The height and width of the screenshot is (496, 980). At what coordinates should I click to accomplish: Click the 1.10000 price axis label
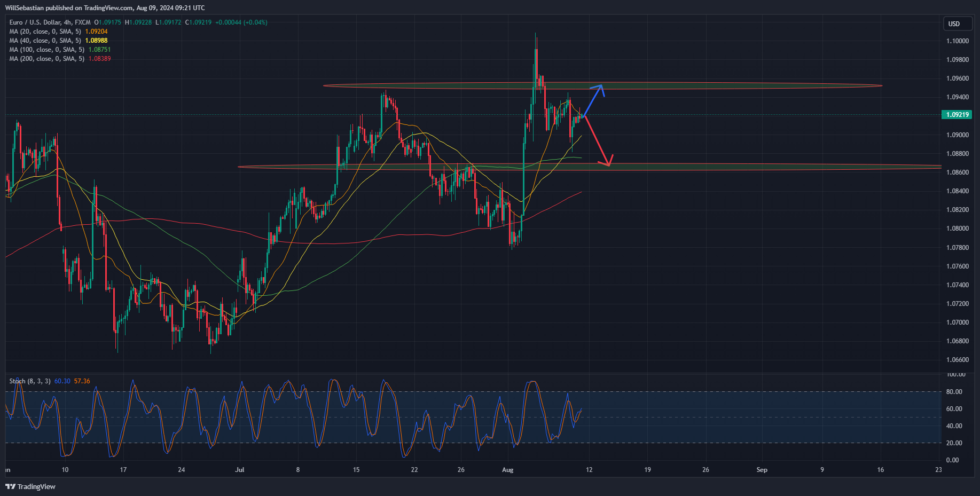957,41
